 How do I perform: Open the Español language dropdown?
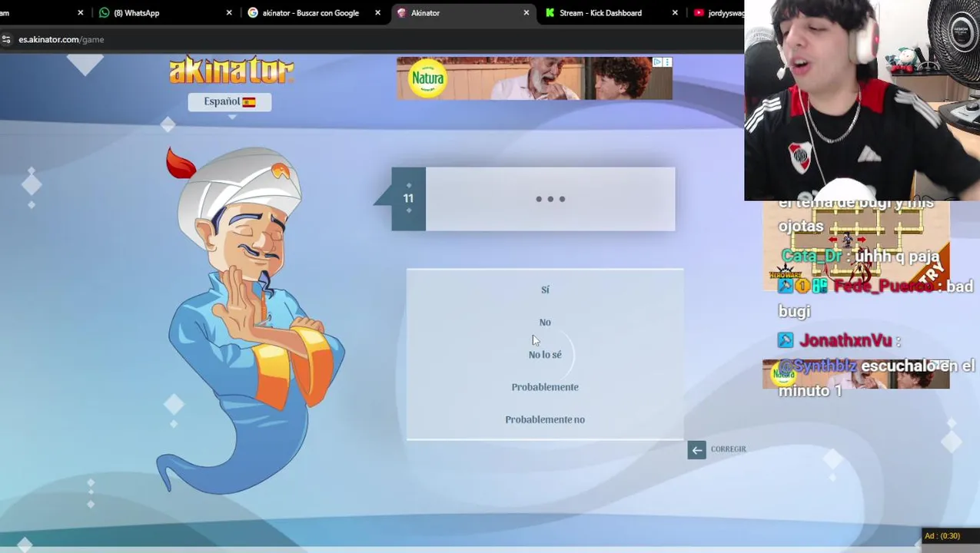[230, 102]
